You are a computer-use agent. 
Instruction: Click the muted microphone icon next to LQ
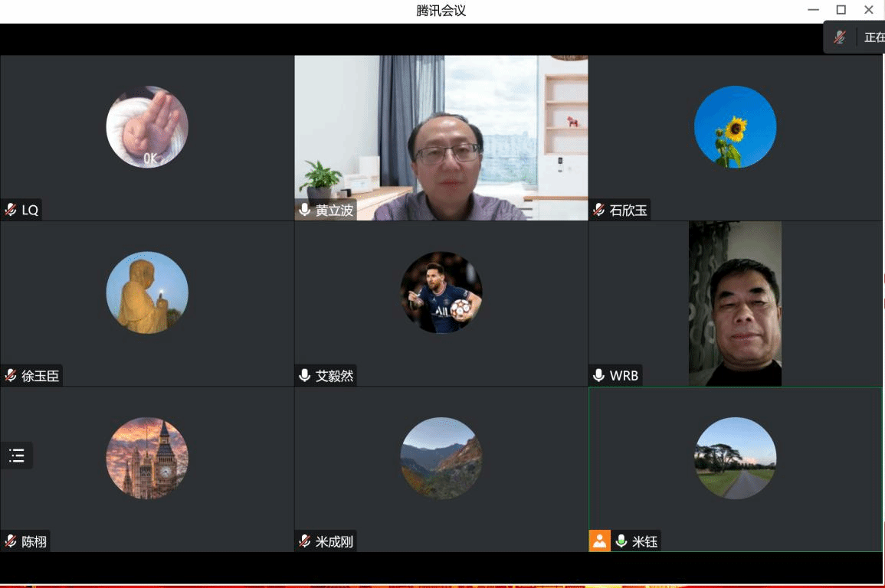[x=11, y=210]
